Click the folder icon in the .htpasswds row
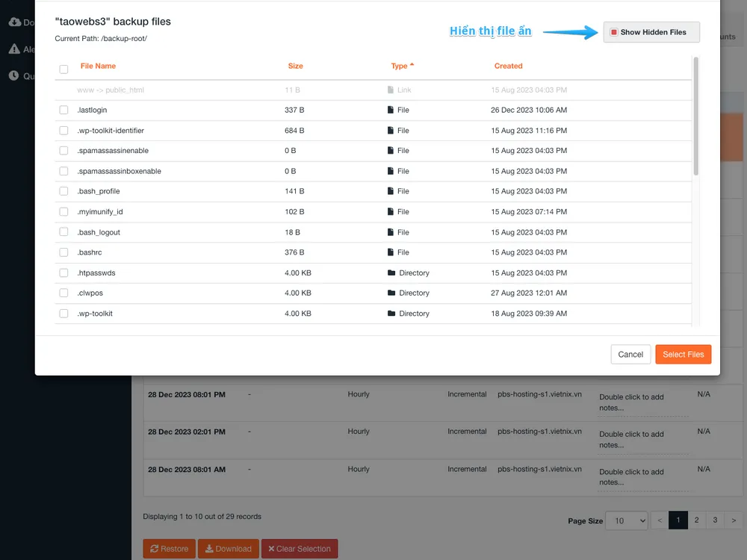The height and width of the screenshot is (560, 747). tap(391, 273)
